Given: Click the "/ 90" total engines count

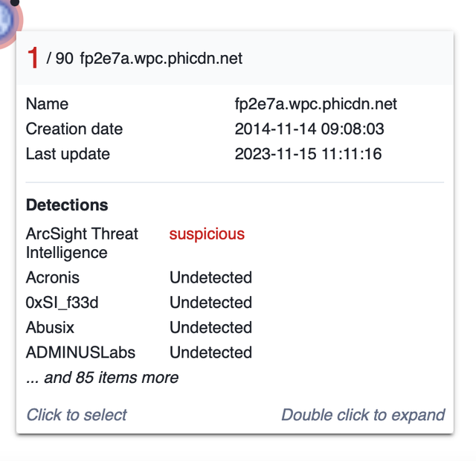Looking at the screenshot, I should pyautogui.click(x=59, y=59).
